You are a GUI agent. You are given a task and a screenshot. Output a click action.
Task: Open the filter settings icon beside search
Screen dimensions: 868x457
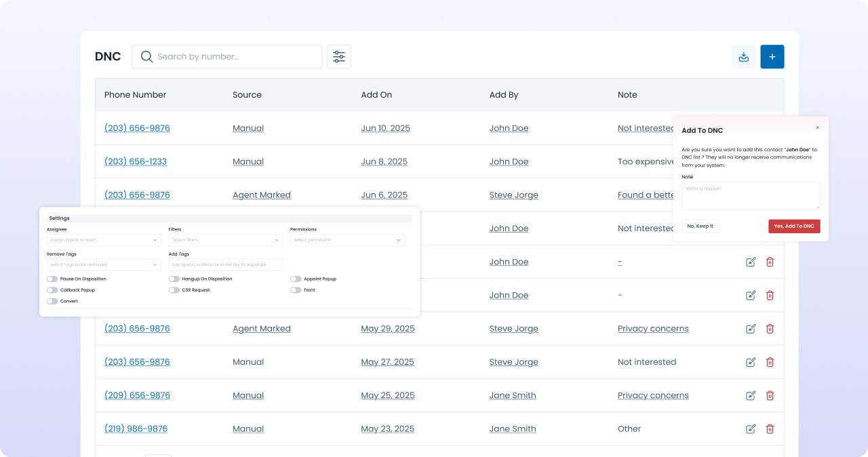pos(339,57)
